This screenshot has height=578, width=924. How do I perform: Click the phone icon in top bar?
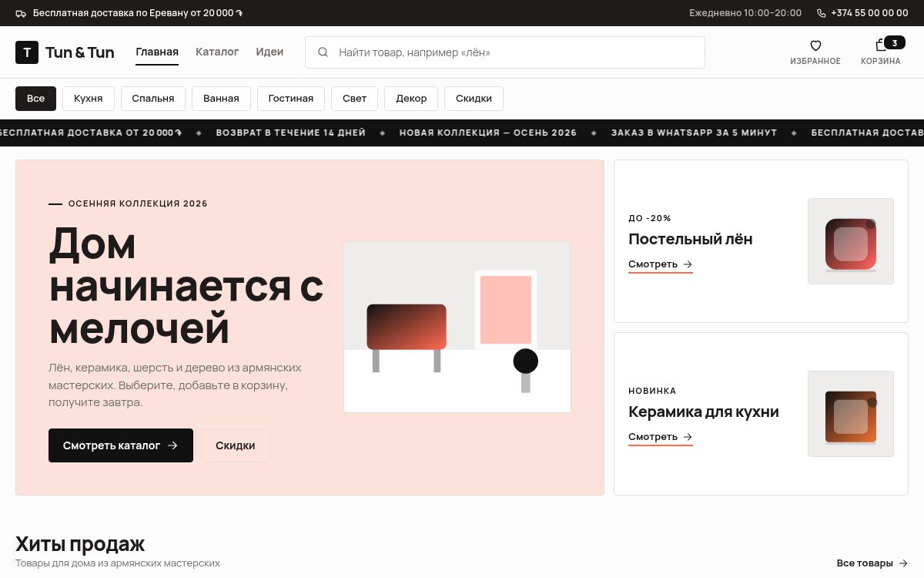pos(821,13)
